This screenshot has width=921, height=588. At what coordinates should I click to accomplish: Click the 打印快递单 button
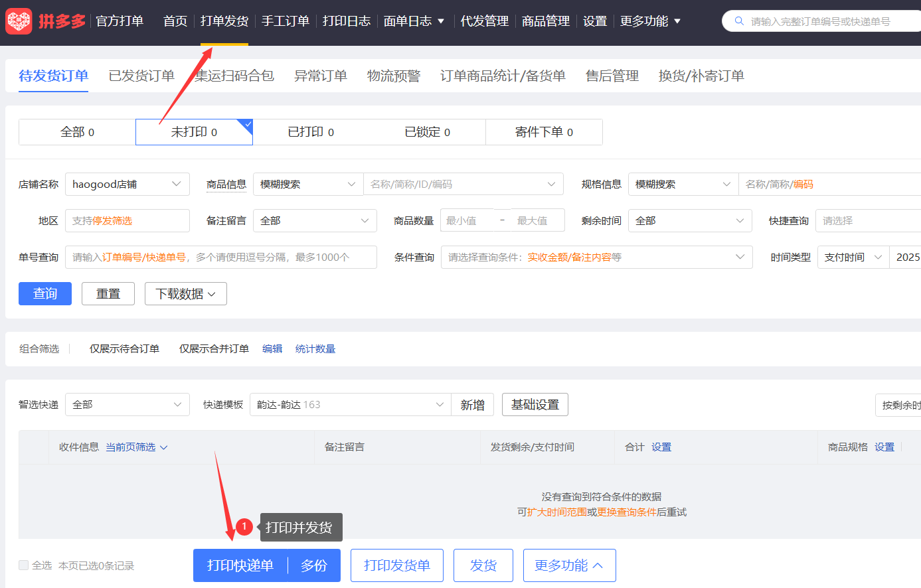(240, 565)
